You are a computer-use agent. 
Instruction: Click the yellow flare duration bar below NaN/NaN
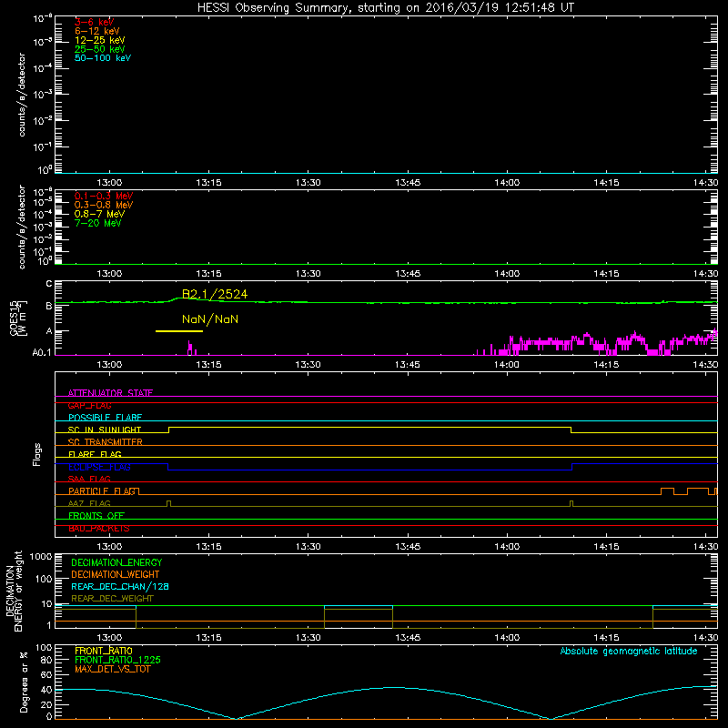[x=179, y=331]
